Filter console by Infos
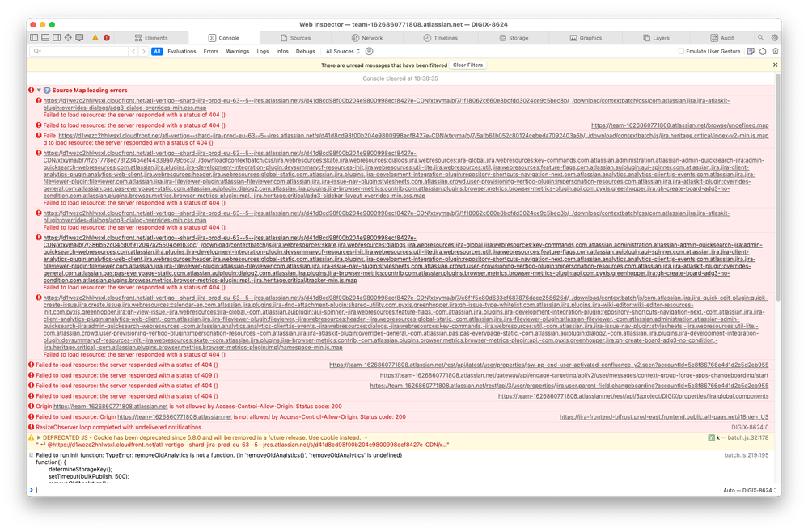Image resolution: width=808 pixels, height=532 pixels. click(x=282, y=51)
